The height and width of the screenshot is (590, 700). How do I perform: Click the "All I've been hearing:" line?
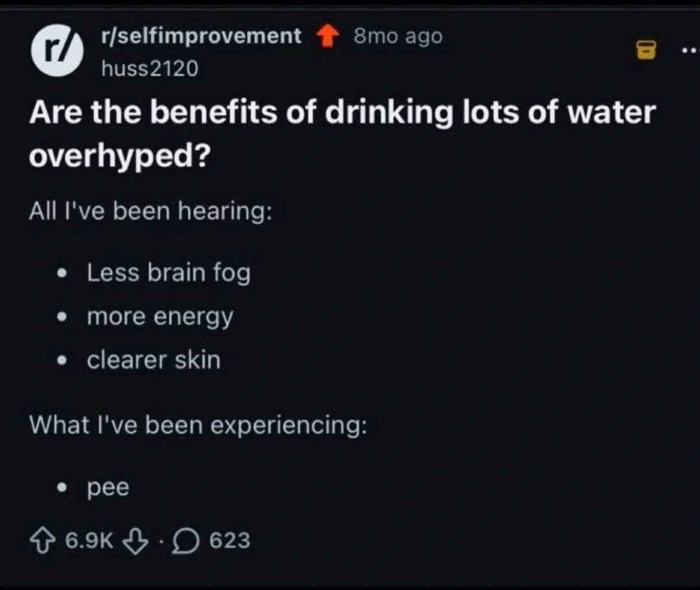pyautogui.click(x=150, y=212)
